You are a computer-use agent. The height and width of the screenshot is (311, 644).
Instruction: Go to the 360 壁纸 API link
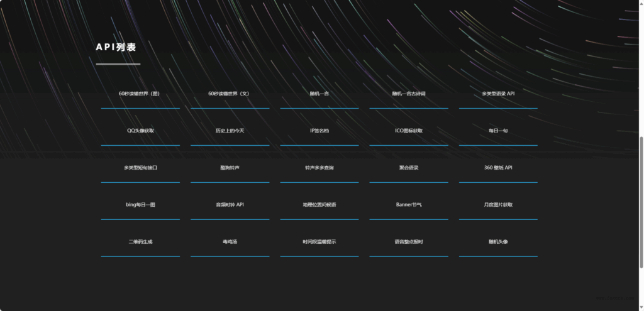click(498, 168)
